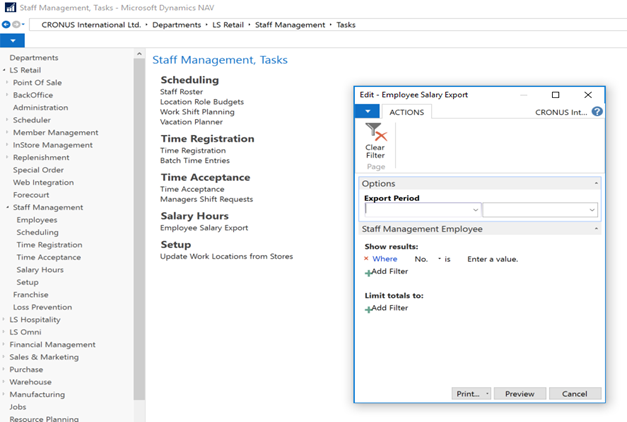Expand the Point Of Sale tree node
This screenshot has width=627, height=422.
tap(7, 83)
